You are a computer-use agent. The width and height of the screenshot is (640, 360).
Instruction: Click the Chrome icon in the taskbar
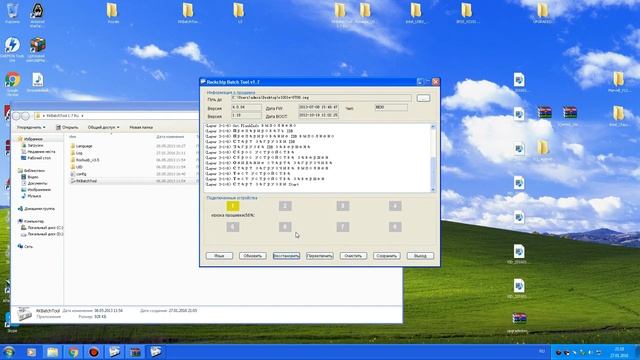pos(73,352)
